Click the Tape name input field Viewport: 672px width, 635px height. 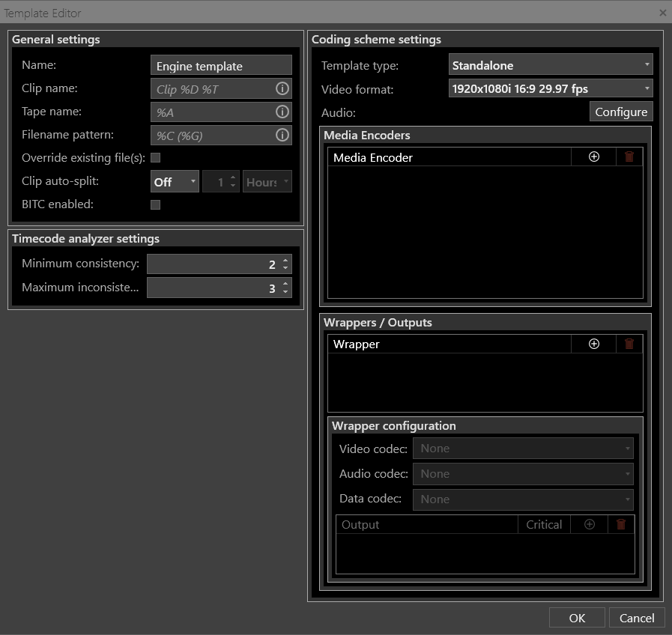coord(221,112)
